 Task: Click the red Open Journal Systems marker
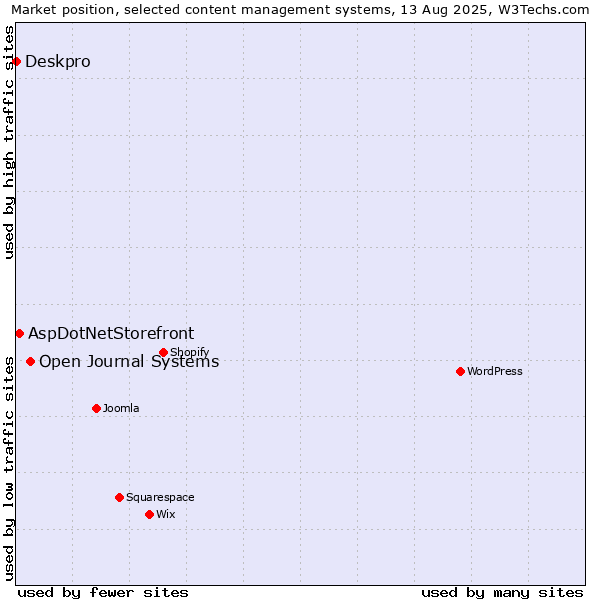(31, 361)
